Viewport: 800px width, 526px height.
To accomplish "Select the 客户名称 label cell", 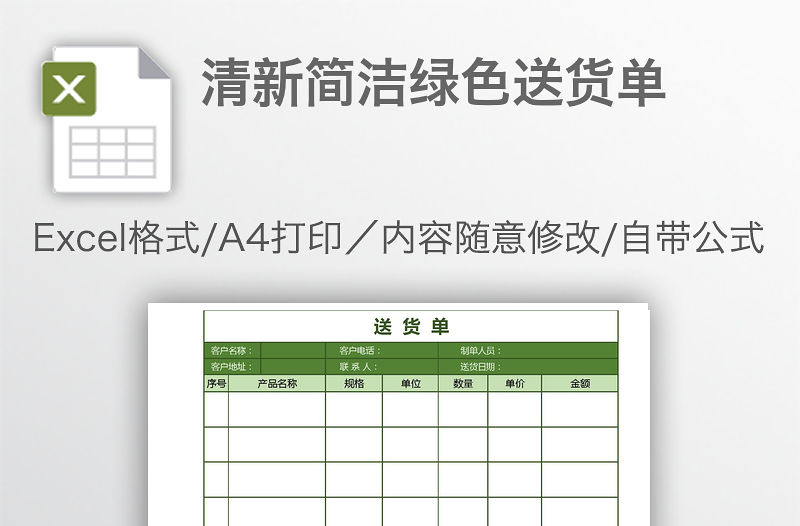I will click(232, 350).
